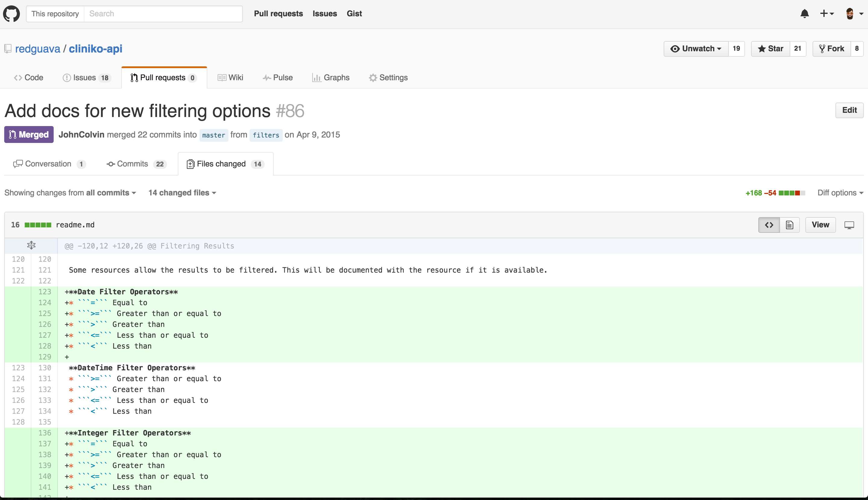Focus the Search input field
The width and height of the screenshot is (868, 500).
pos(163,14)
